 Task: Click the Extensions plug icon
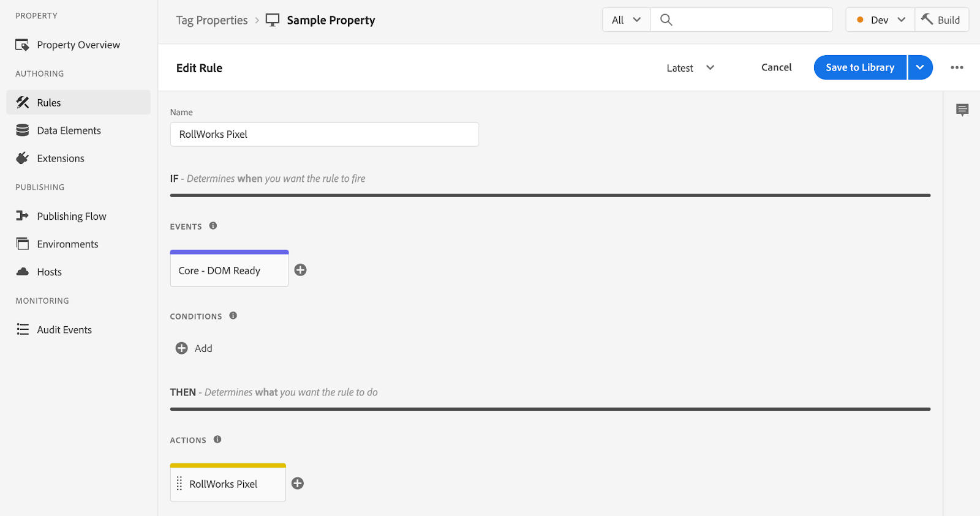23,158
